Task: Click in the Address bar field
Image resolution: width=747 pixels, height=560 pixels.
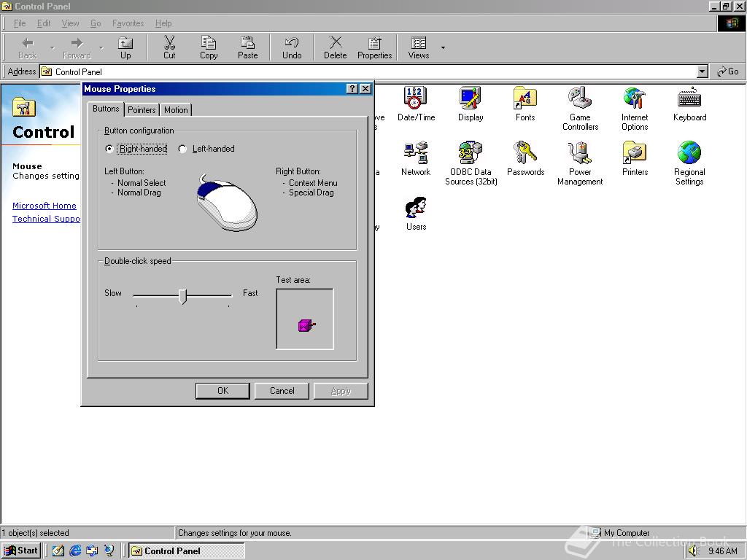Action: 369,71
